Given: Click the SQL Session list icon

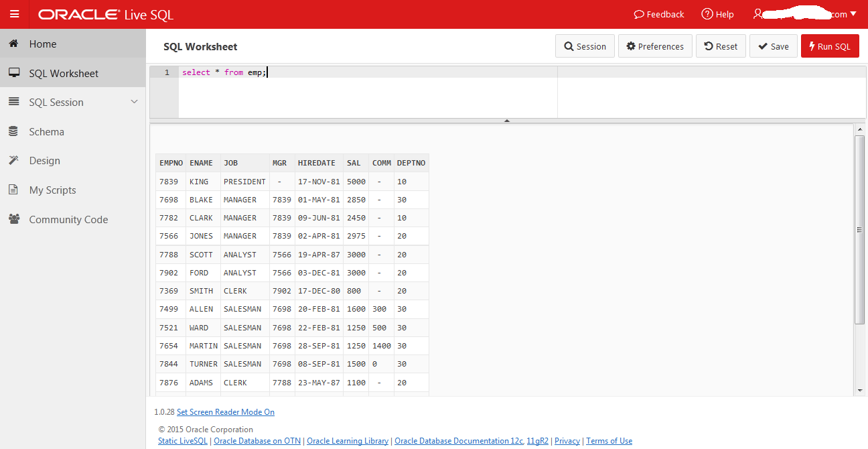Looking at the screenshot, I should pos(13,102).
